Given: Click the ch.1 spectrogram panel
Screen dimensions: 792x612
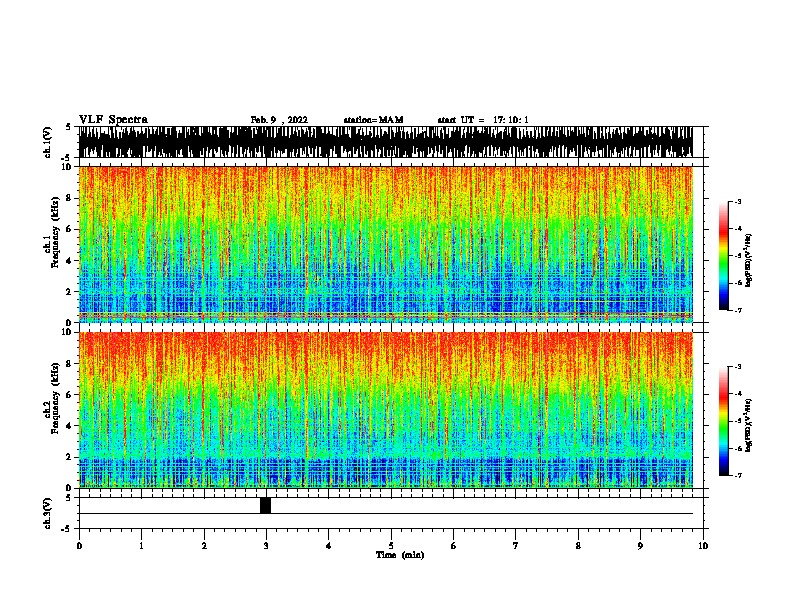Looking at the screenshot, I should pyautogui.click(x=386, y=244).
